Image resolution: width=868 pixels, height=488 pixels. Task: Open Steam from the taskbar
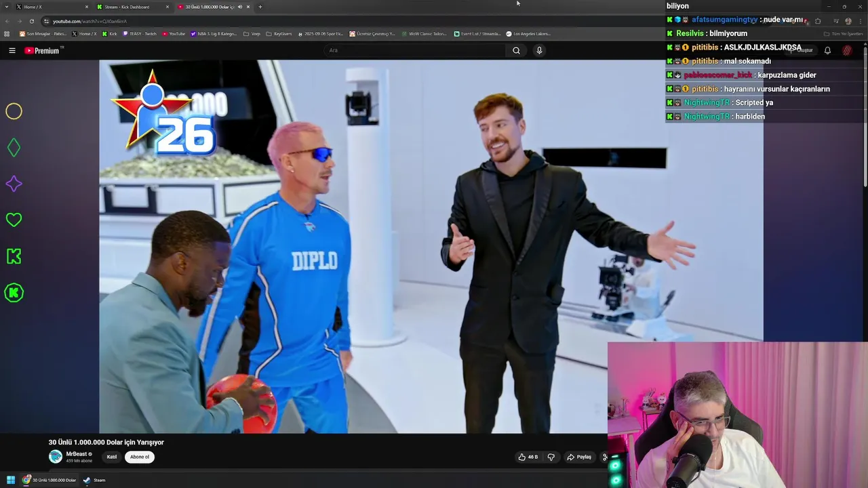(x=94, y=480)
